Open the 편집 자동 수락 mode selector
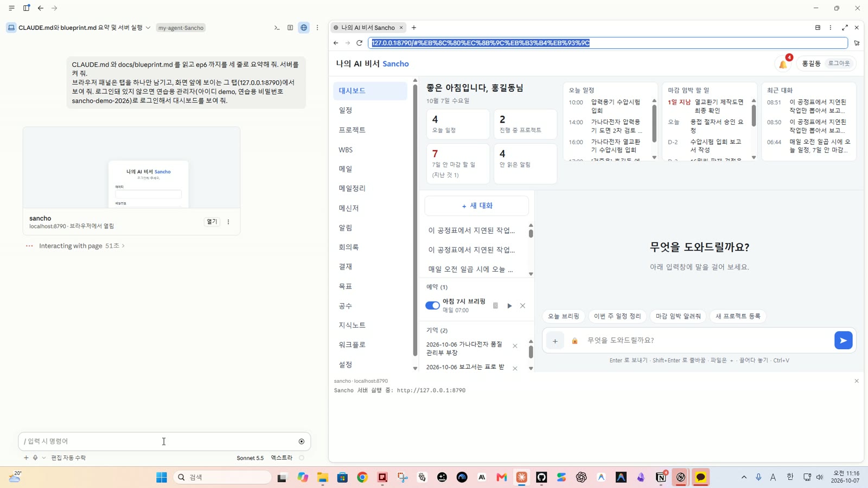 tap(68, 458)
